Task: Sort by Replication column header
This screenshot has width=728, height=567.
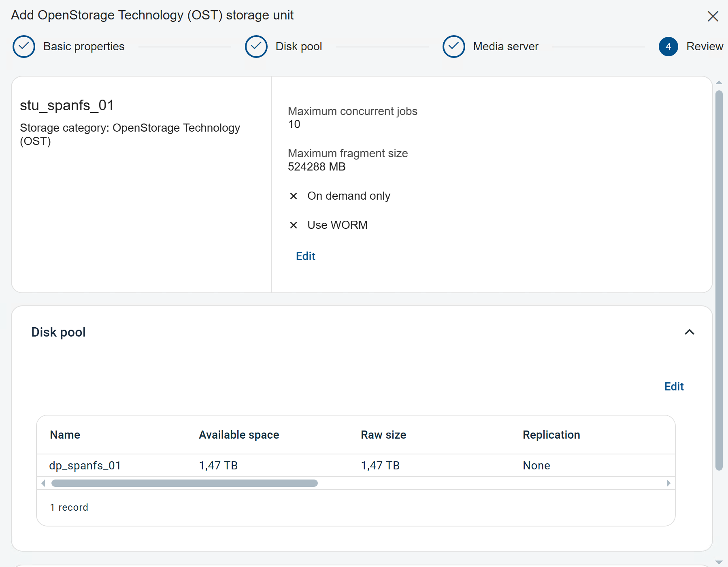Action: [x=551, y=435]
